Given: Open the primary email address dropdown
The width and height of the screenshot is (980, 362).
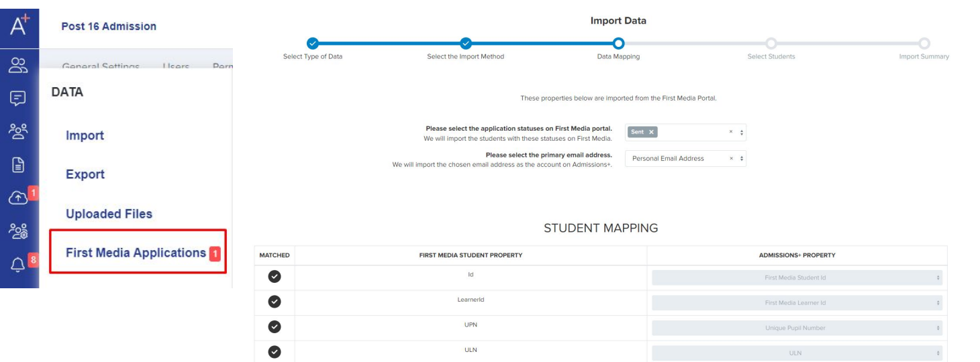Looking at the screenshot, I should pyautogui.click(x=685, y=159).
